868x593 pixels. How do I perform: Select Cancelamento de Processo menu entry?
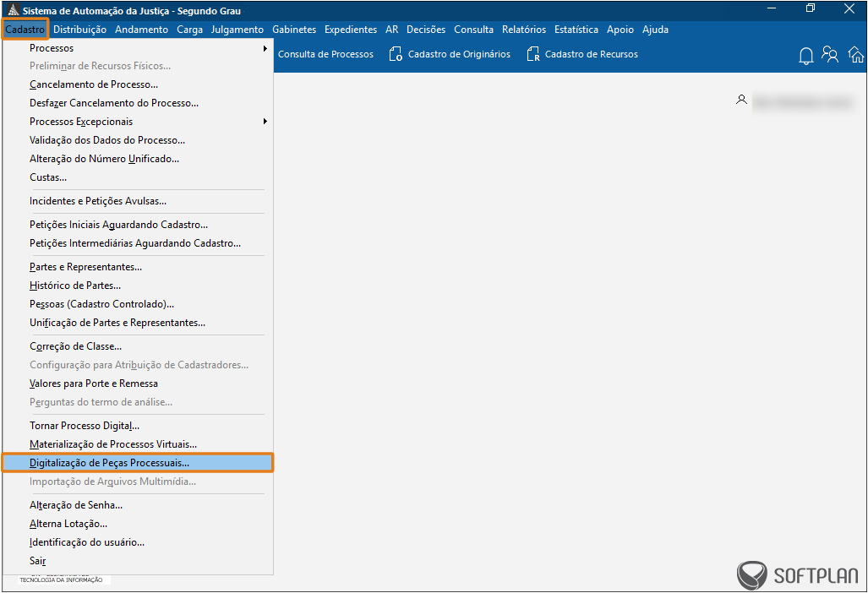coord(138,84)
